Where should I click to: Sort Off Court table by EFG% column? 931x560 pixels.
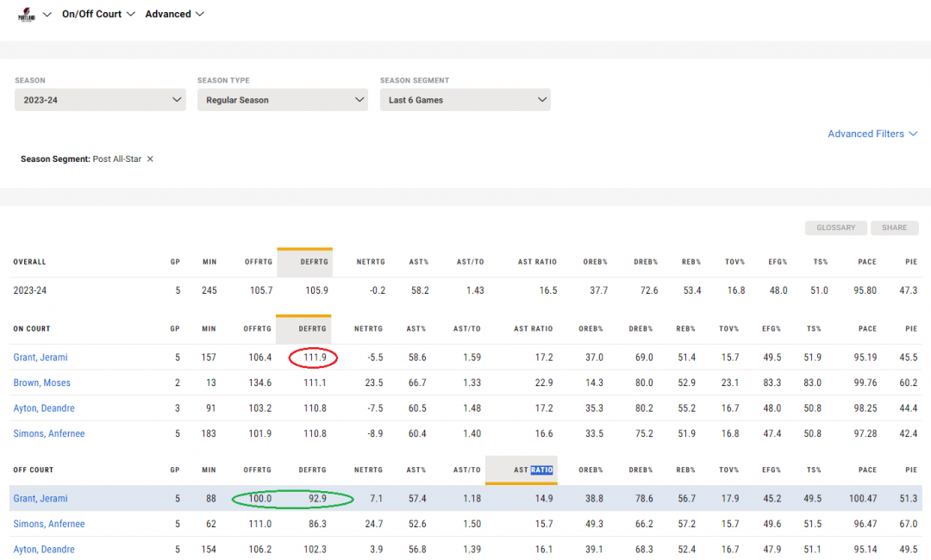tap(772, 470)
